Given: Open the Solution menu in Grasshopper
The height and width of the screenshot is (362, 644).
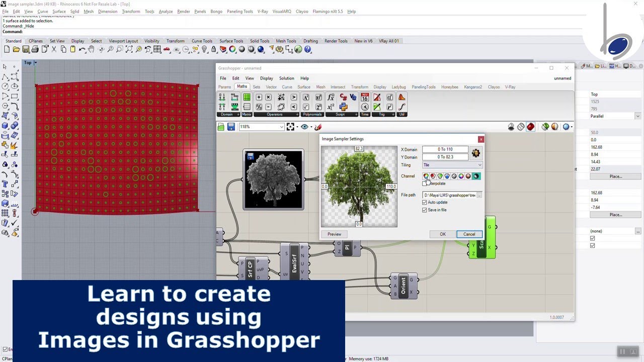Looking at the screenshot, I should (286, 78).
